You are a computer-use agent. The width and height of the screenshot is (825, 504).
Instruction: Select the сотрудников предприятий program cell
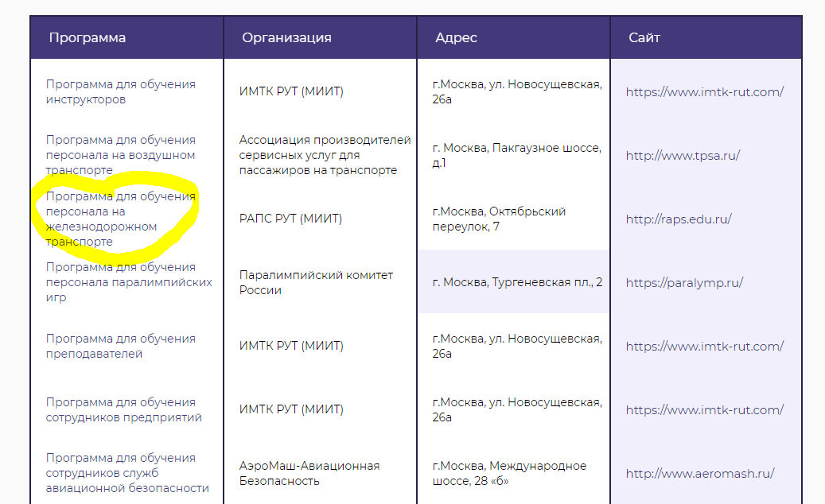pyautogui.click(x=123, y=410)
